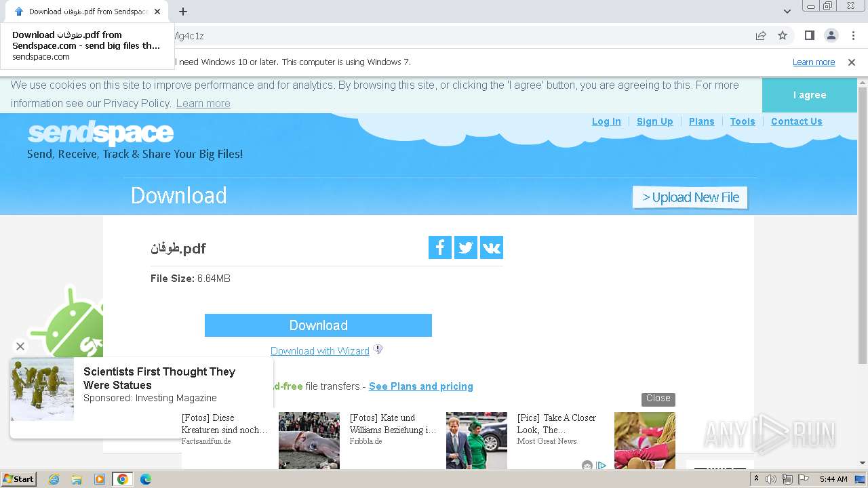This screenshot has width=868, height=488.
Task: Share the file on Facebook
Action: tap(440, 247)
